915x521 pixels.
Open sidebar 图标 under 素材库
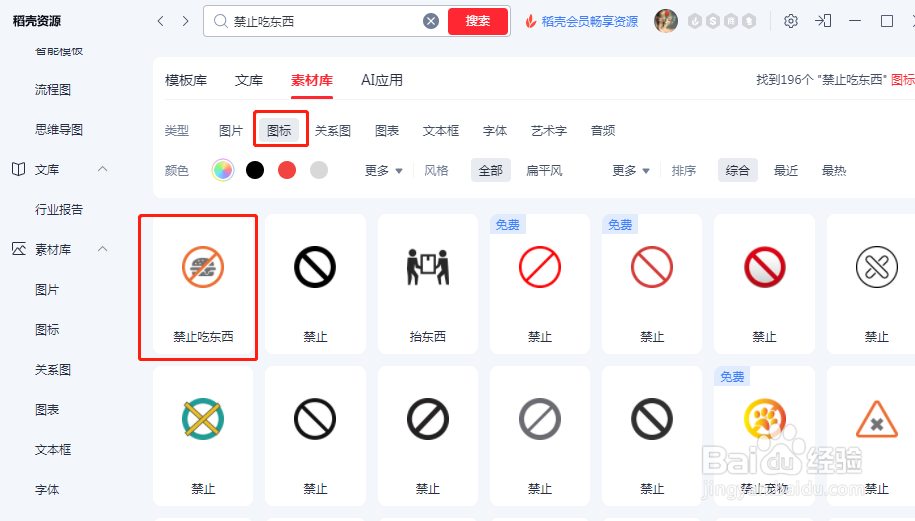47,330
